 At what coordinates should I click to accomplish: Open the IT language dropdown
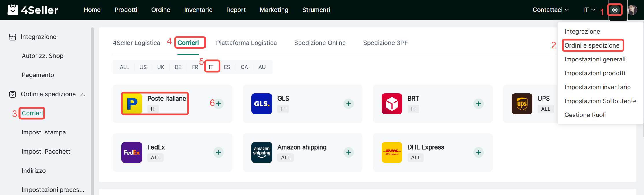click(589, 10)
